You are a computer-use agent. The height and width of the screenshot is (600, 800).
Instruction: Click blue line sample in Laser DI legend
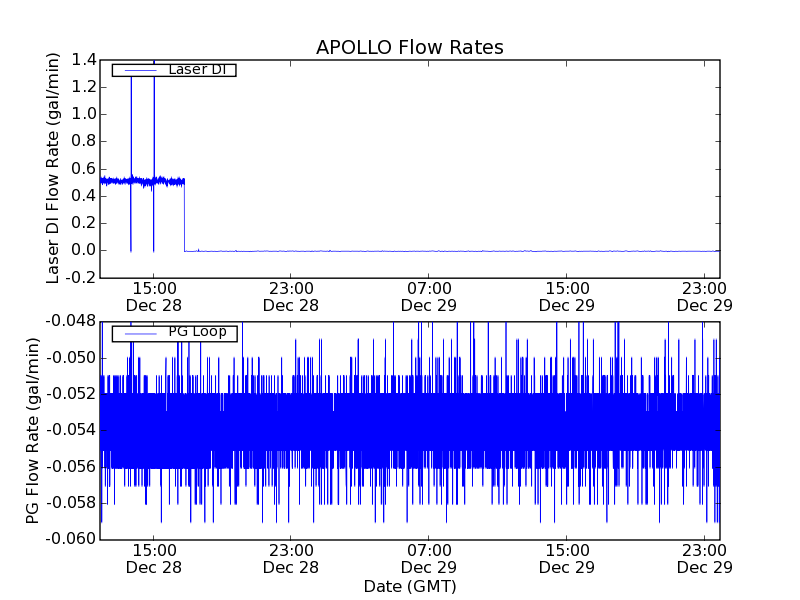pyautogui.click(x=138, y=70)
